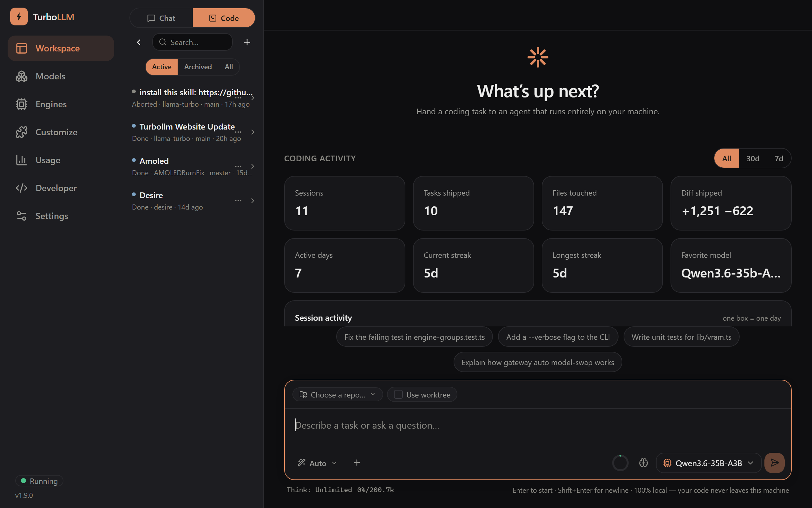
Task: Click the Longest streak stat card
Action: (602, 265)
